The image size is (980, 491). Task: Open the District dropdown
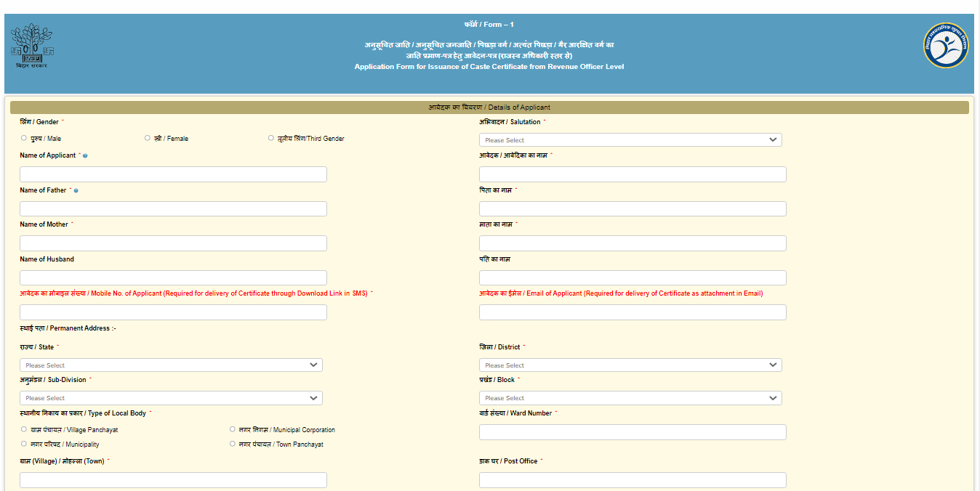pos(630,365)
